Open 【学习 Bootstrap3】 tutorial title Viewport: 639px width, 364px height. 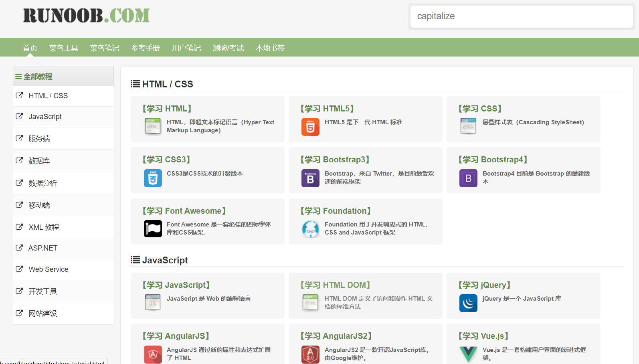click(x=335, y=160)
